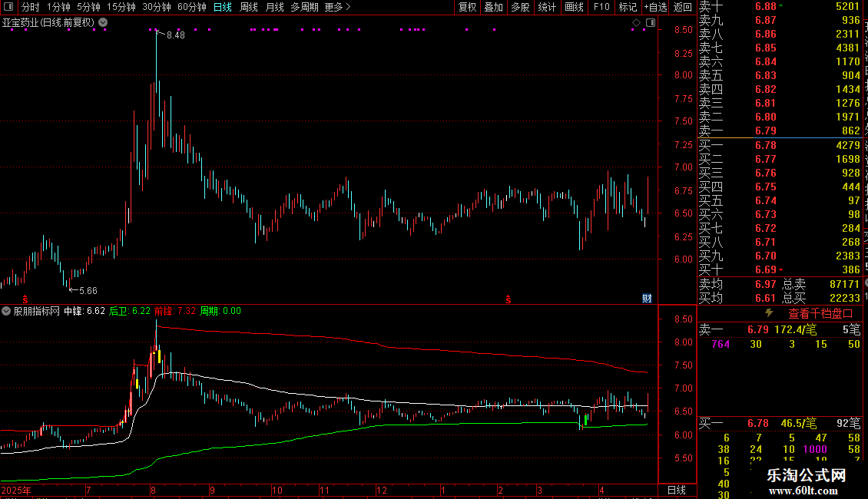Add the stock with the +自选 button
Screen dimensions: 868x499
(655, 7)
